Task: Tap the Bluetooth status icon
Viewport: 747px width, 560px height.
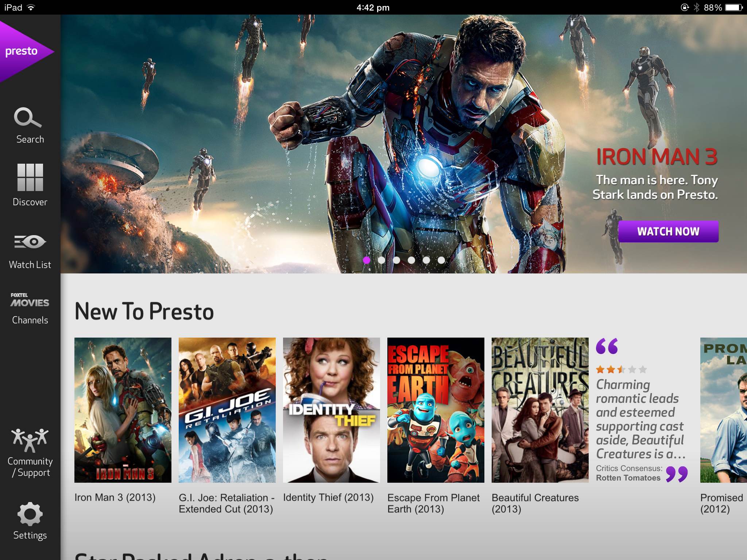Action: 696,7
